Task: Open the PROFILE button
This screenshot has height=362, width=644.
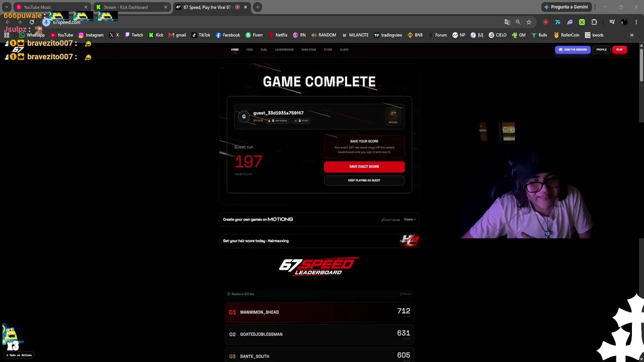Action: [601, 50]
